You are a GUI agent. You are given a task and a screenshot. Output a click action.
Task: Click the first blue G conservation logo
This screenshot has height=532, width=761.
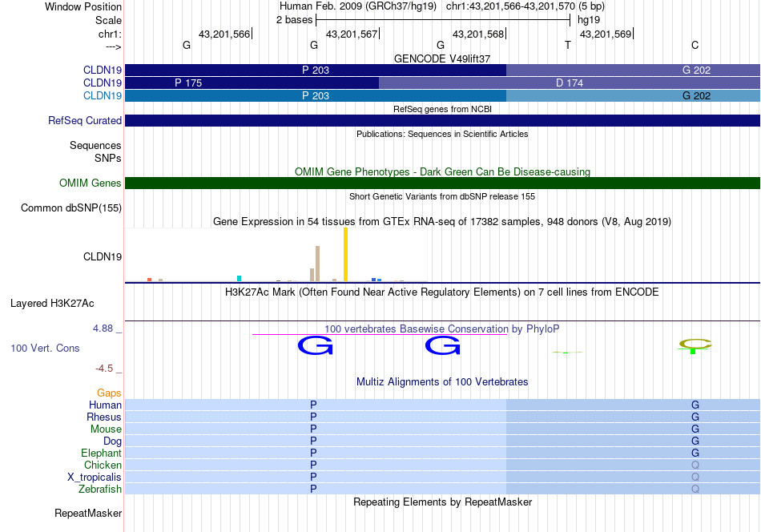(x=316, y=345)
